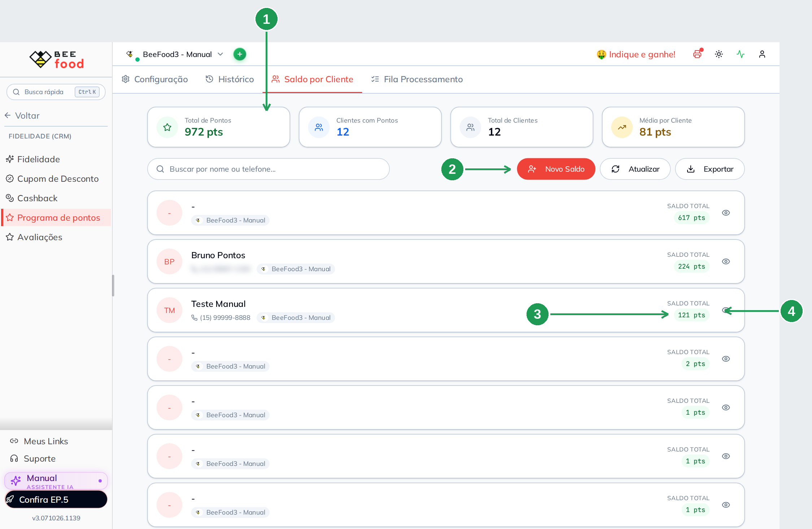Open the printer icon with red notification

(697, 54)
